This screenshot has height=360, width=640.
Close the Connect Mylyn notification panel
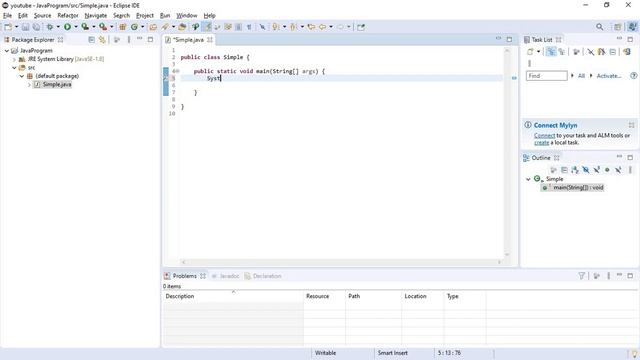click(x=631, y=125)
